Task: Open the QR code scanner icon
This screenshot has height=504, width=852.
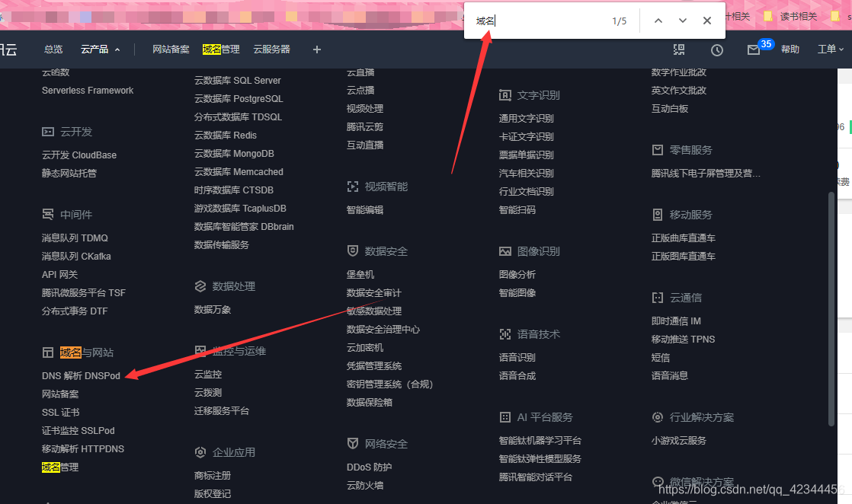Action: click(679, 49)
